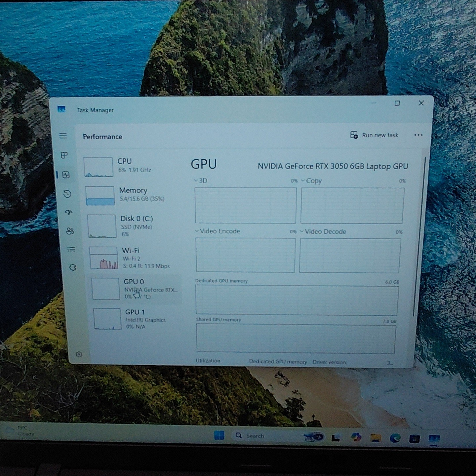Click the Dedicated GPU memory graph
This screenshot has height=476, width=476.
(297, 300)
